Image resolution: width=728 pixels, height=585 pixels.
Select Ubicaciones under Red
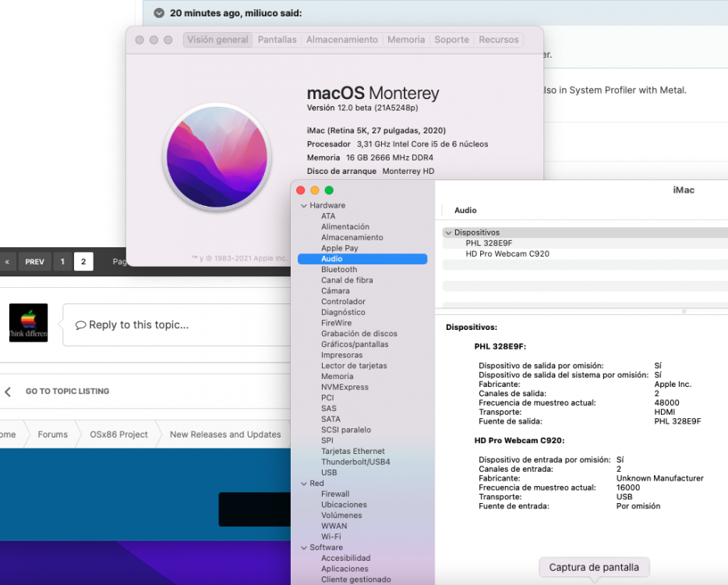(344, 505)
